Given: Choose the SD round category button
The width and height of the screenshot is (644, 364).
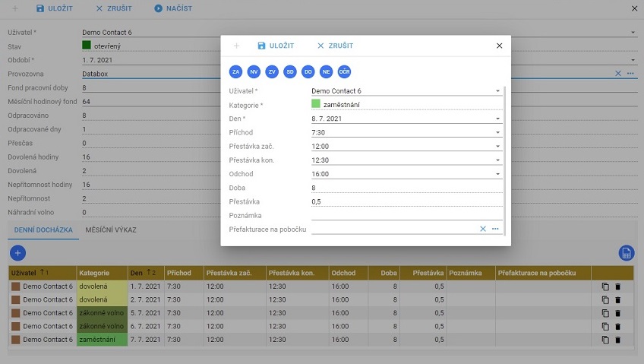Looking at the screenshot, I should 290,71.
